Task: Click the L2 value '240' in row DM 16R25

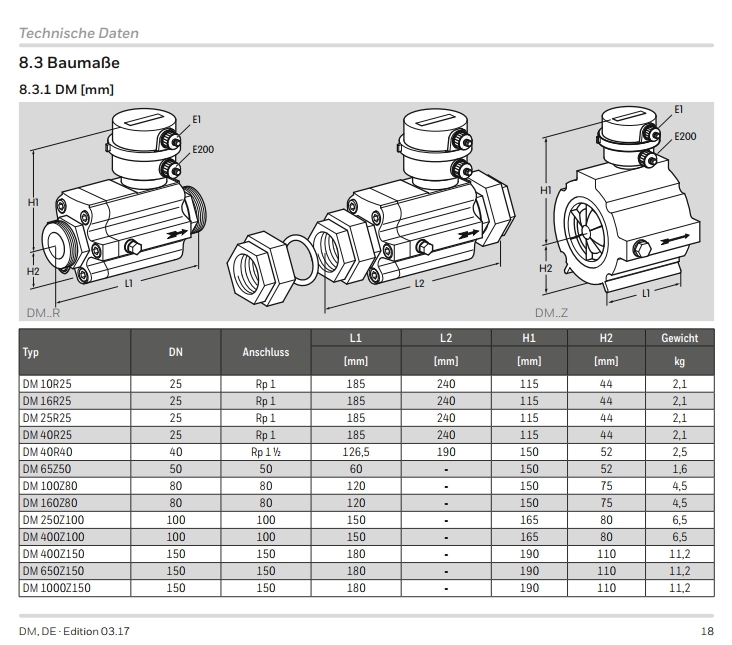Action: pyautogui.click(x=446, y=401)
